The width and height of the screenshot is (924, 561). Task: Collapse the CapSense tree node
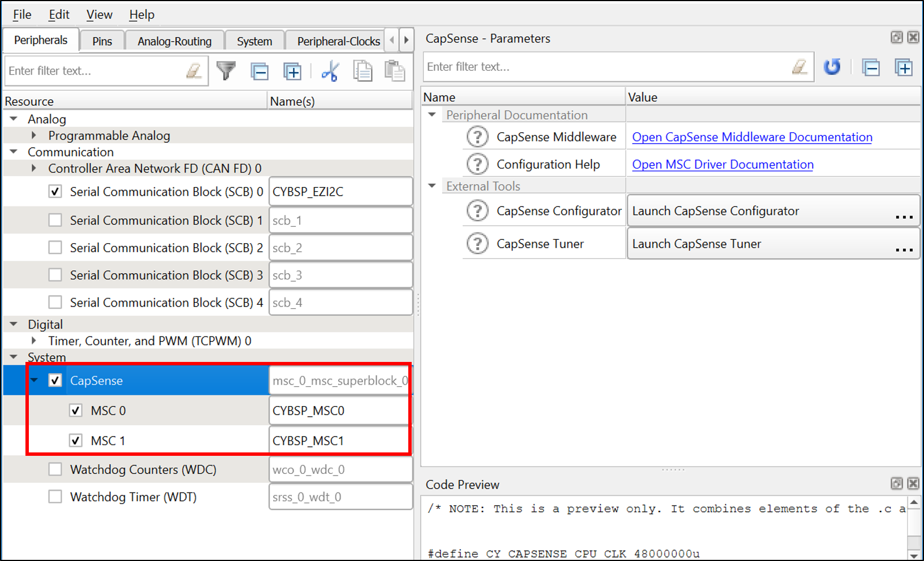tap(35, 381)
